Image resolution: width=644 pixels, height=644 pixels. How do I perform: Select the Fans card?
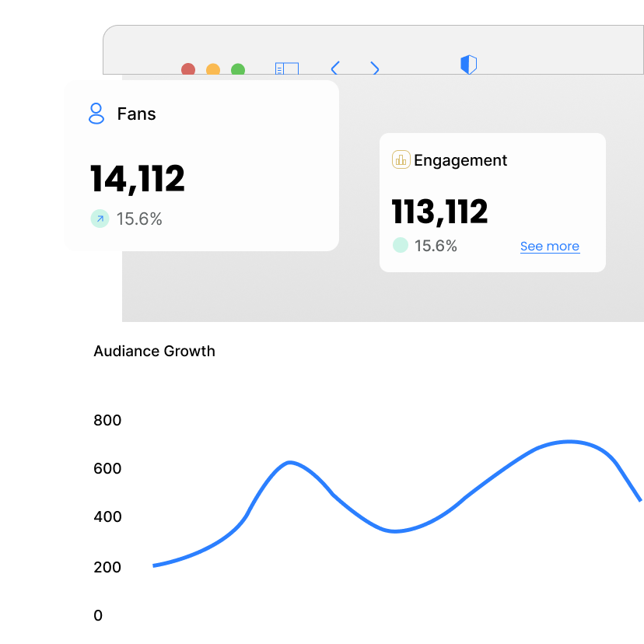202,163
